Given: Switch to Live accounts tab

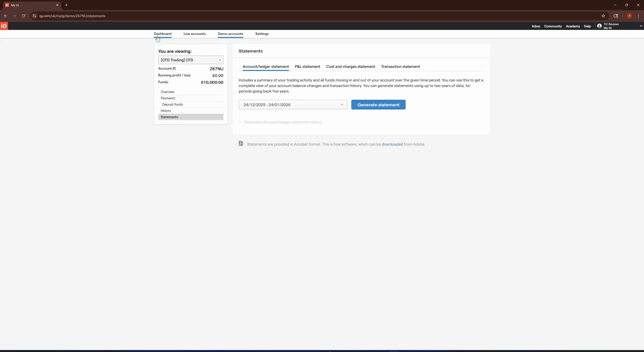Looking at the screenshot, I should click(195, 34).
